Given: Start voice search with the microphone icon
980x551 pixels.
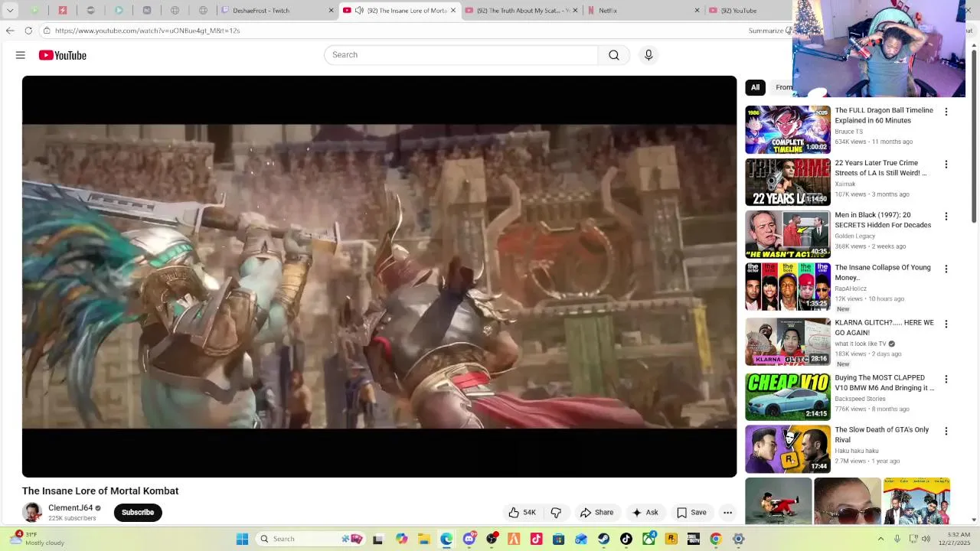Looking at the screenshot, I should [648, 55].
